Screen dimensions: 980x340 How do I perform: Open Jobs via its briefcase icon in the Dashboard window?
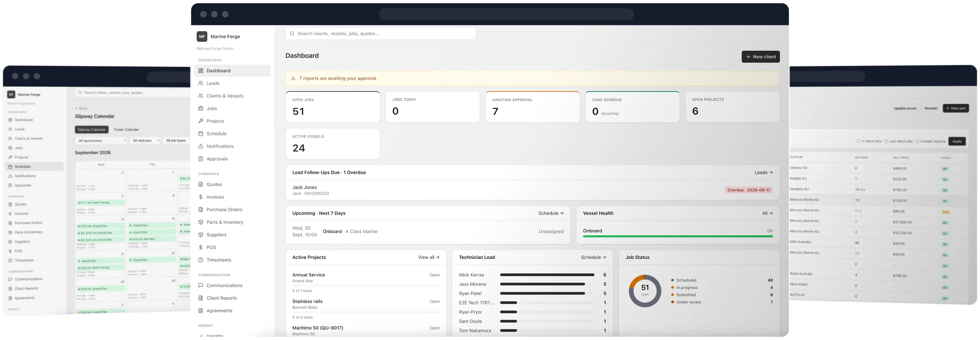[200, 109]
